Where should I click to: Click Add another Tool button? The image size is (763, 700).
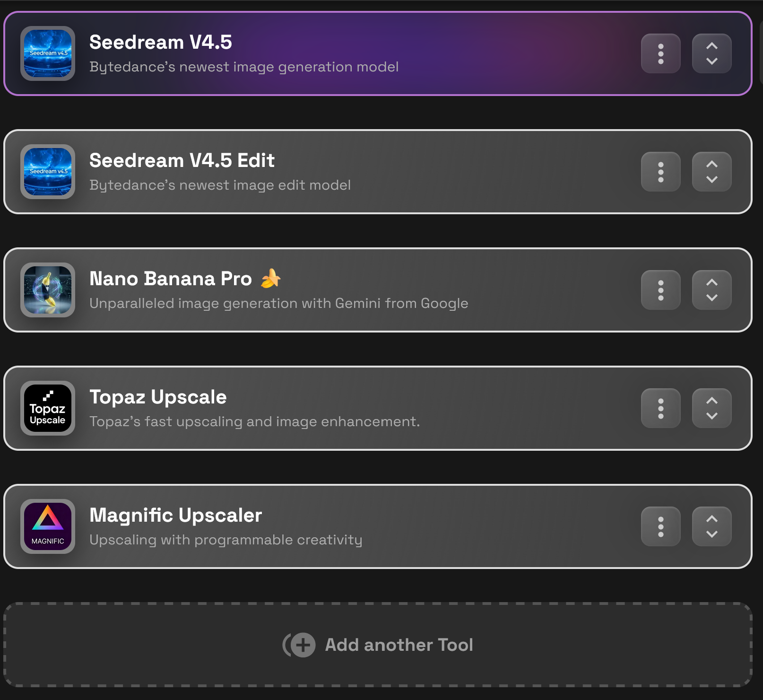(378, 645)
